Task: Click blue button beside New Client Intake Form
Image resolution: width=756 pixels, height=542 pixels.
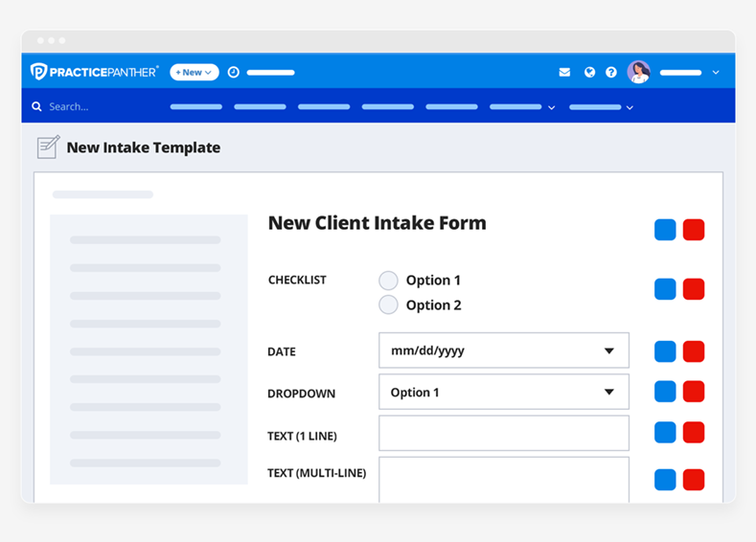Action: (x=665, y=230)
